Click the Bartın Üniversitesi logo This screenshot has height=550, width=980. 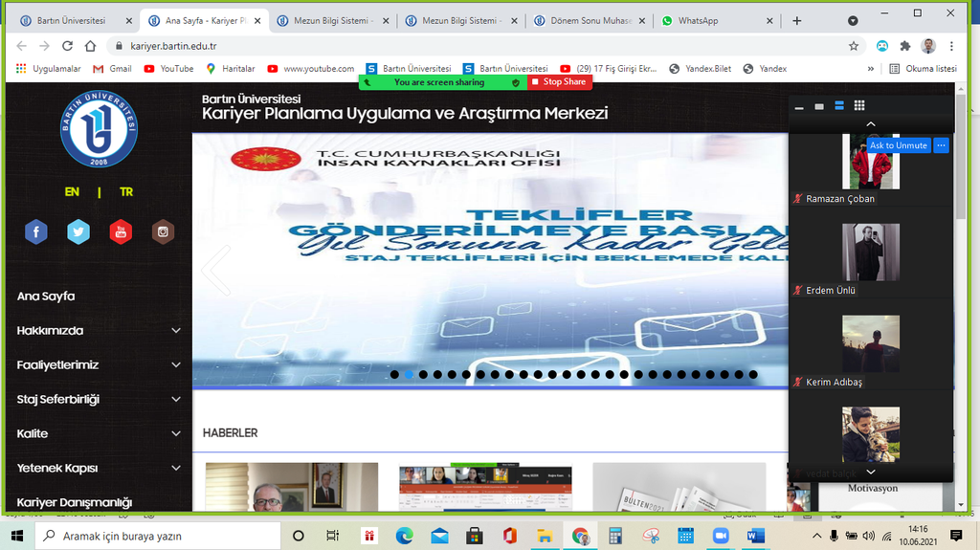click(x=99, y=129)
